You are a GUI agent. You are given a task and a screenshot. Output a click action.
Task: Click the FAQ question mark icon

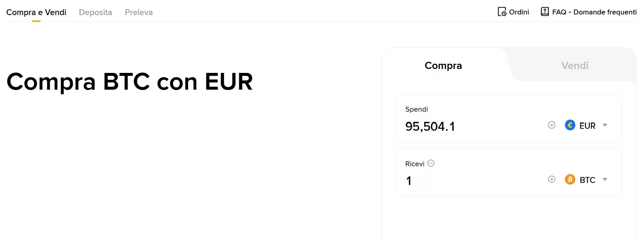[x=545, y=11]
